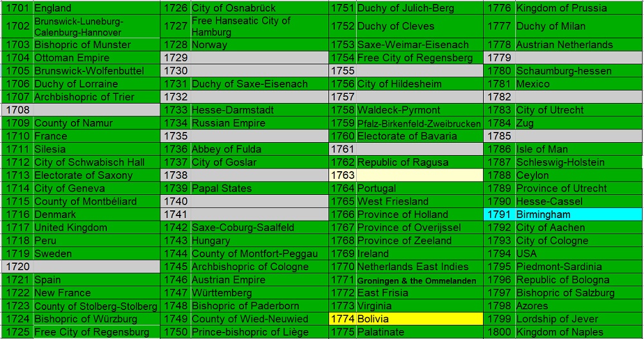
Task: Select the empty cell beside 1729
Action: tap(259, 58)
